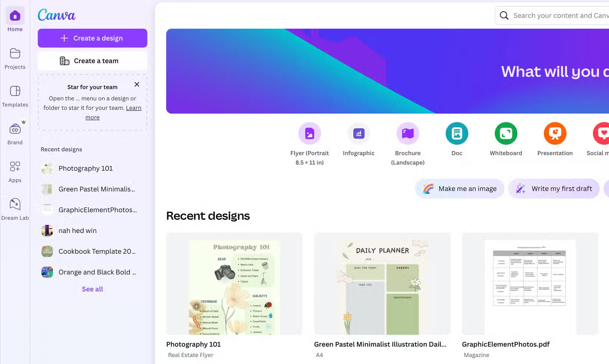Image resolution: width=609 pixels, height=364 pixels.
Task: Open the Brochure (Landscape) icon
Action: click(x=407, y=134)
